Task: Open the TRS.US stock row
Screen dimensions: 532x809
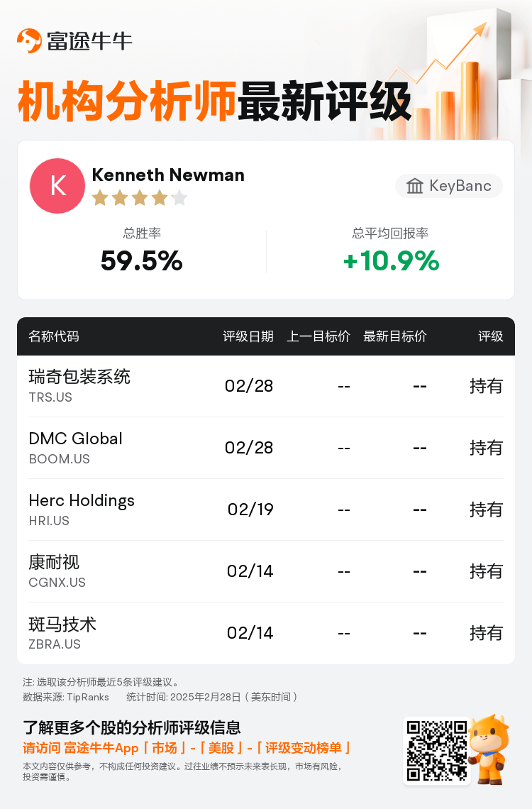Action: click(266, 386)
